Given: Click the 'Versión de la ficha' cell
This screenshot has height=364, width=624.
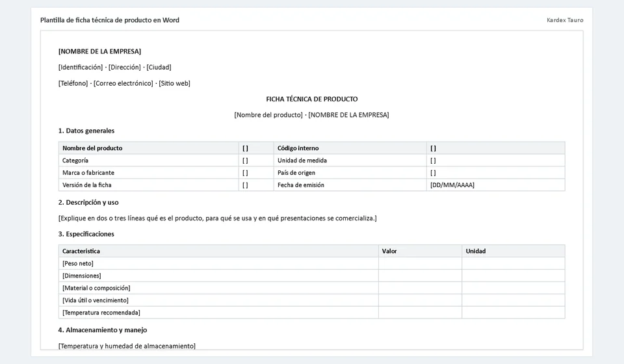Looking at the screenshot, I should click(149, 185).
